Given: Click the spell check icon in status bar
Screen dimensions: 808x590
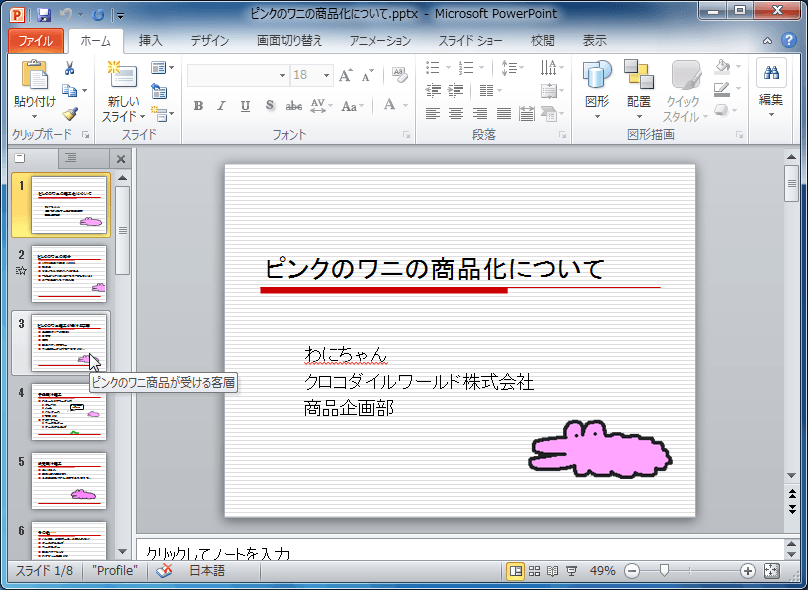Looking at the screenshot, I should pyautogui.click(x=164, y=570).
